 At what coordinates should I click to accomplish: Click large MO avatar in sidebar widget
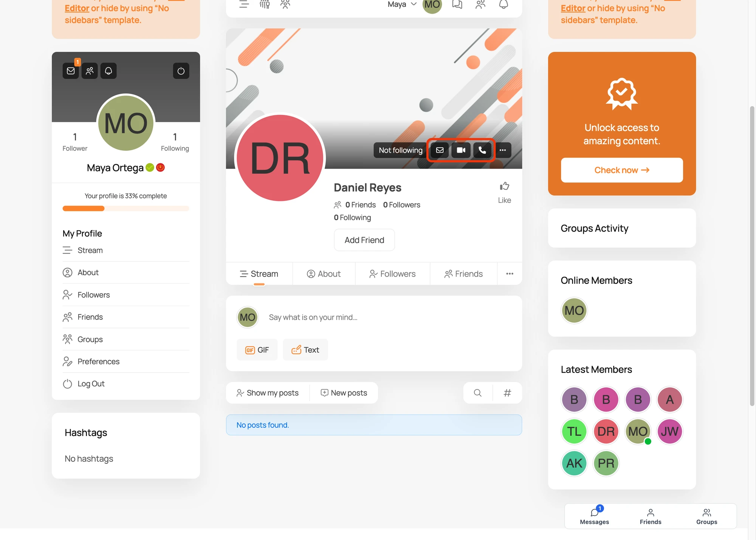(126, 123)
